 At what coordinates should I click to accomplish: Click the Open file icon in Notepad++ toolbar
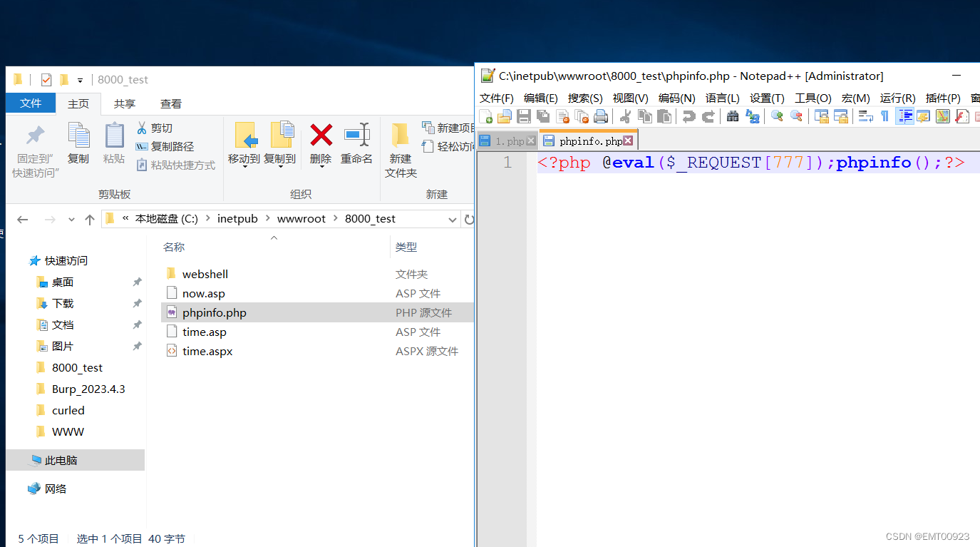(505, 116)
